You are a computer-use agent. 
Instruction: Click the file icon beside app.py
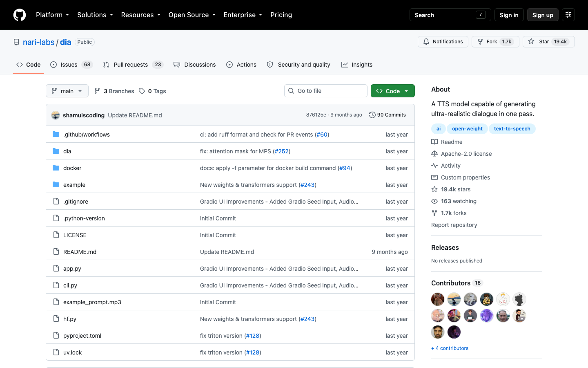click(x=56, y=269)
